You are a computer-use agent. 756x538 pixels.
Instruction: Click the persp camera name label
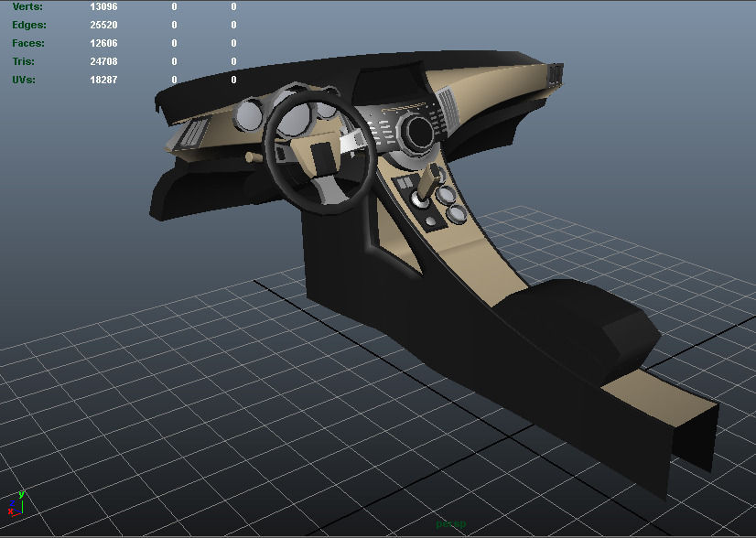click(451, 523)
